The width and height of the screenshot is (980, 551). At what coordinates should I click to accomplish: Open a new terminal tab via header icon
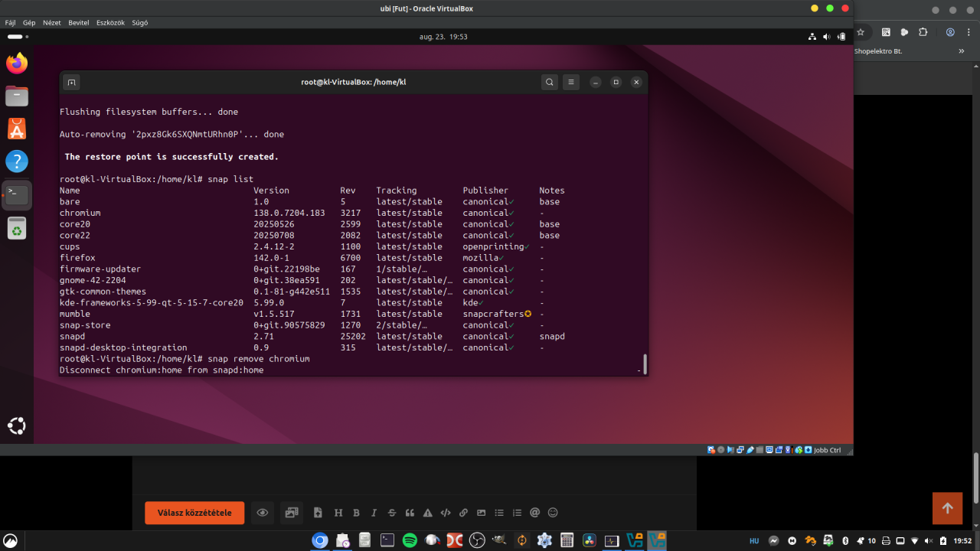[71, 82]
